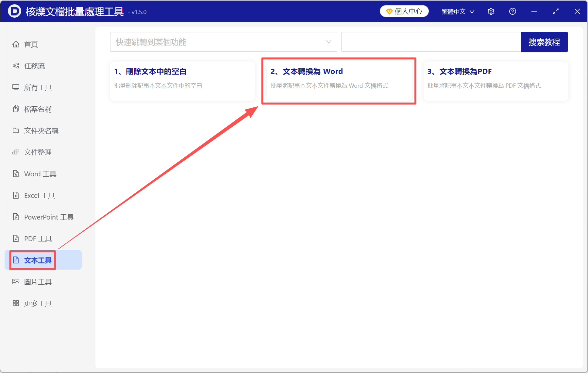The height and width of the screenshot is (373, 588).
Task: Select the 圖片工具 sidebar icon
Action: pos(38,282)
